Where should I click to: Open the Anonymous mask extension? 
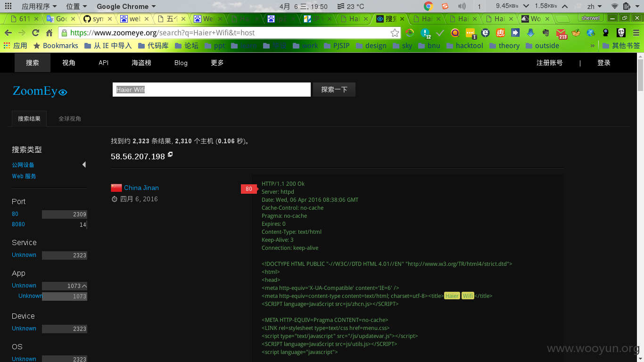(x=621, y=33)
